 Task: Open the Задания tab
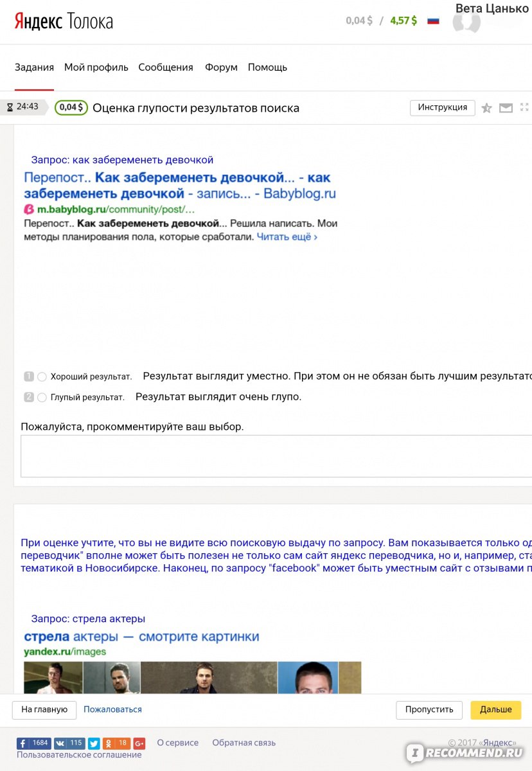coord(35,67)
